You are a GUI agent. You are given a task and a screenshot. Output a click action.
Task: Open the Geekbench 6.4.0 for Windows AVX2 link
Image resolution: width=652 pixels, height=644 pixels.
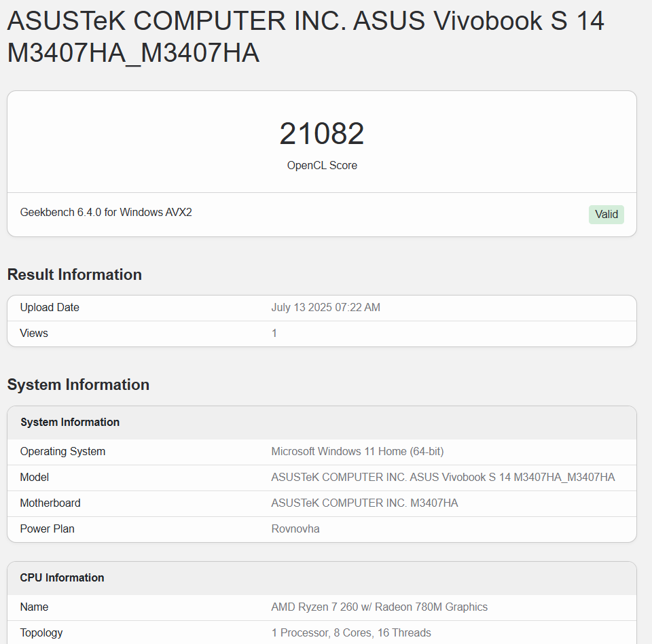point(105,212)
